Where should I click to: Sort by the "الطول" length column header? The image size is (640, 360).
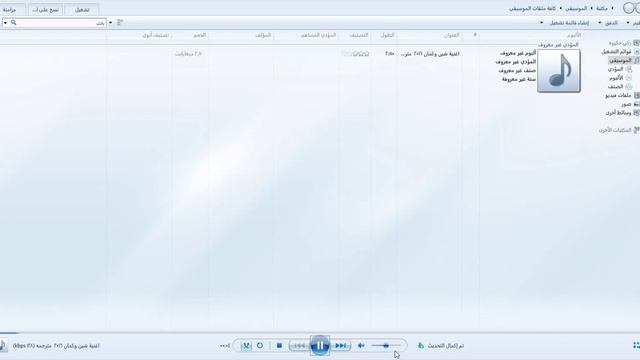[387, 35]
